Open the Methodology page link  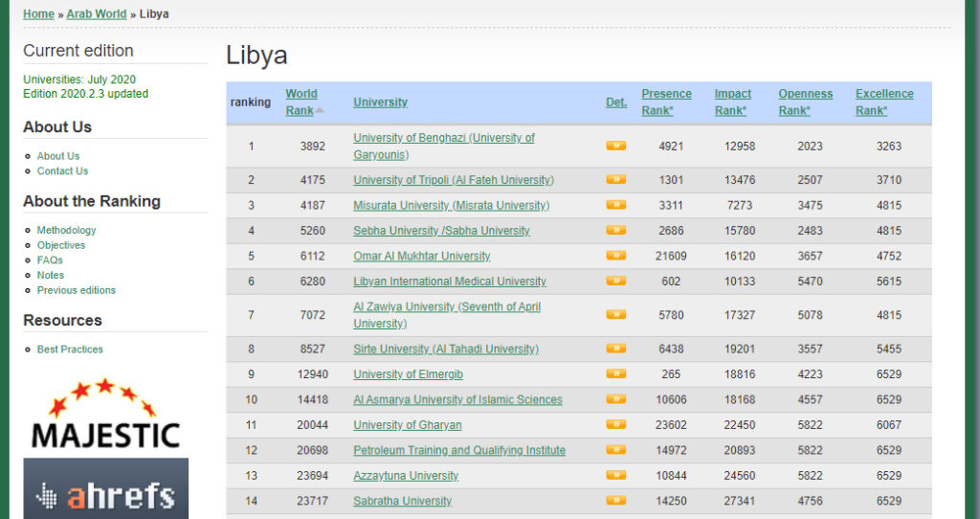[x=66, y=230]
